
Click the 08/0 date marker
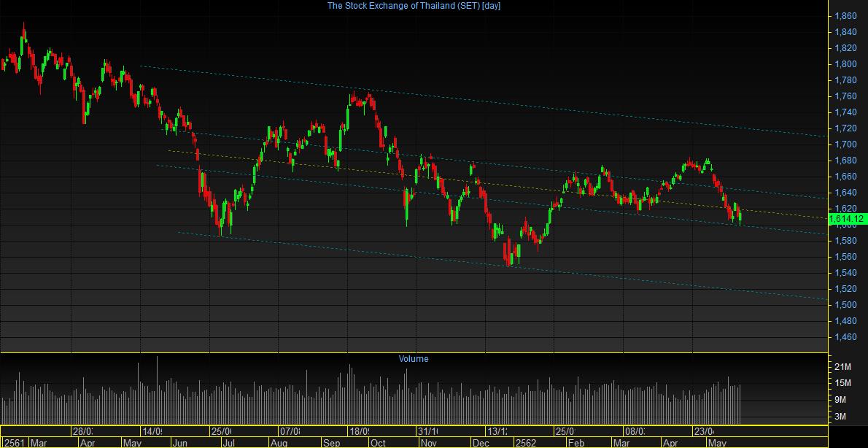coord(635,430)
